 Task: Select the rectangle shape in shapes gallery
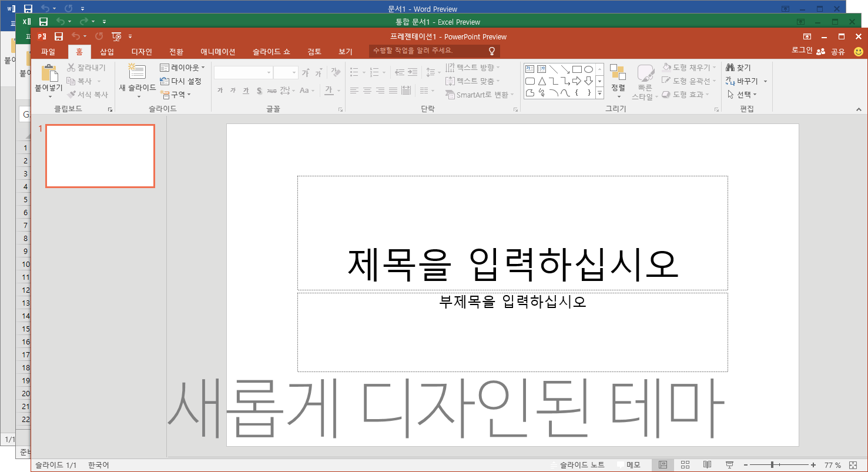click(x=577, y=69)
